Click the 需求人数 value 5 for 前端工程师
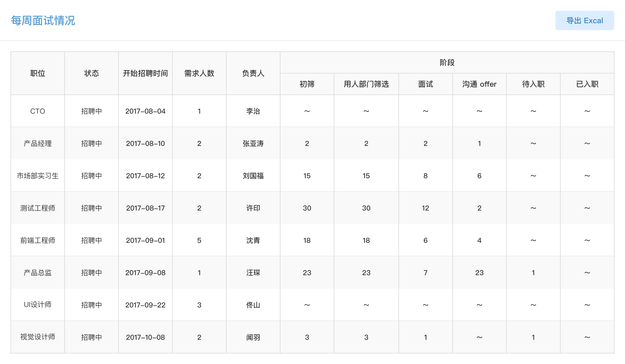625x364 pixels. (x=199, y=240)
